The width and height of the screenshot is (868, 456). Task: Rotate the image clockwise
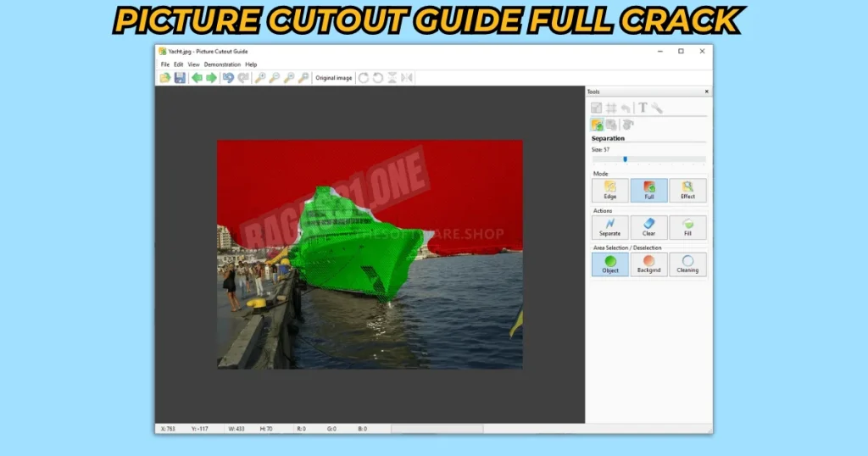pyautogui.click(x=364, y=78)
